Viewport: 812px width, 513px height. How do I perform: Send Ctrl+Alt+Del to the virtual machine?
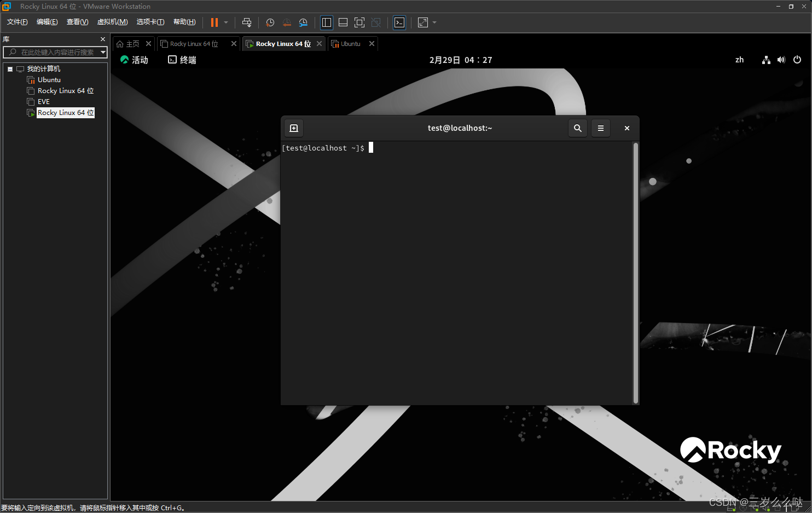coord(247,22)
